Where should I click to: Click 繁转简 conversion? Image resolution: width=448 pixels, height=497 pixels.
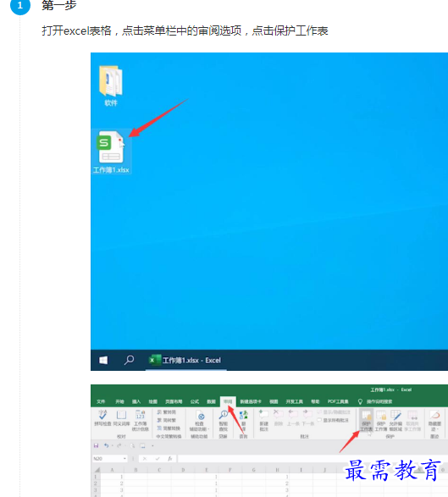point(167,412)
